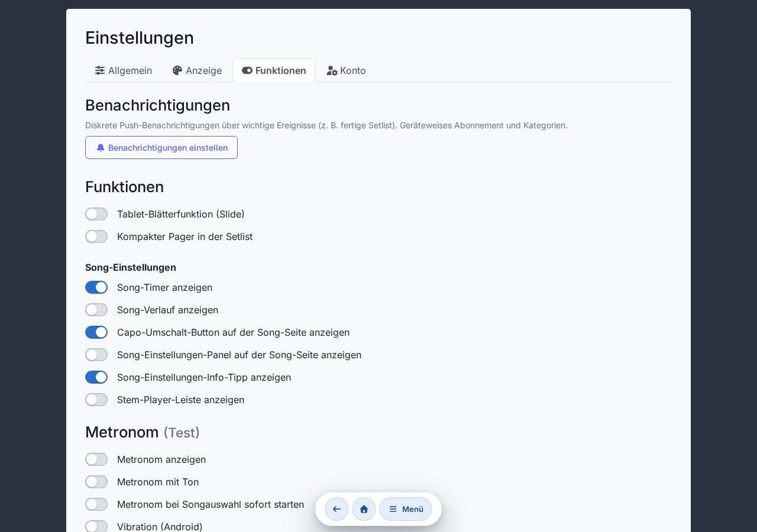Click the Funktionen section heading
The width and height of the screenshot is (757, 532).
pos(124,187)
